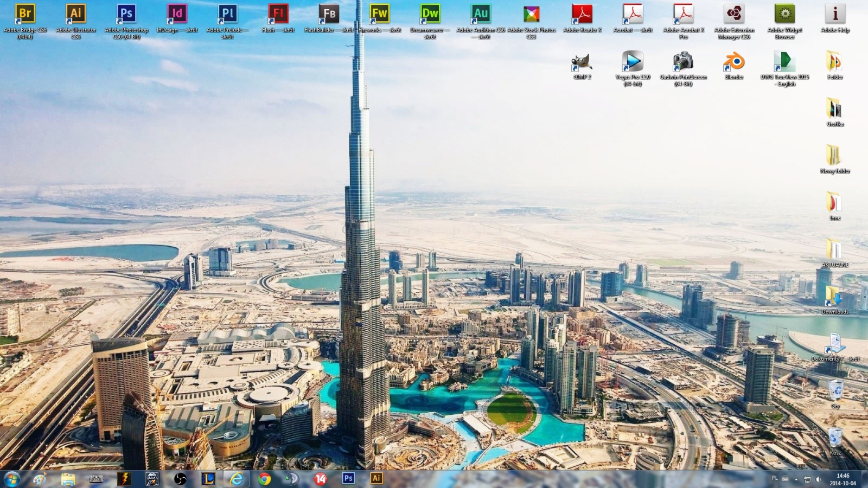Select the GIMP 2 desktop shortcut
Screen dimensions: 868x488
582,66
